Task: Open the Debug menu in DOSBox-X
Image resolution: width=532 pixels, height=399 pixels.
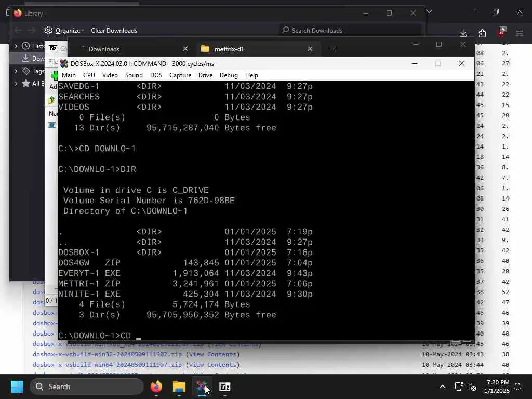Action: [x=229, y=75]
